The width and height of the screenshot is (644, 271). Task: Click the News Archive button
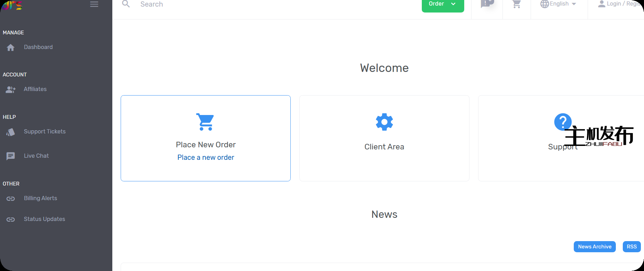(x=594, y=247)
